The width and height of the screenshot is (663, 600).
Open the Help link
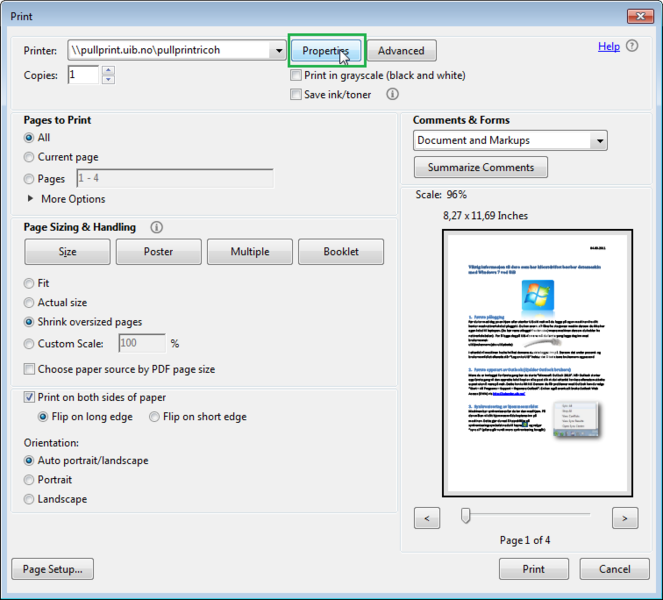point(609,46)
